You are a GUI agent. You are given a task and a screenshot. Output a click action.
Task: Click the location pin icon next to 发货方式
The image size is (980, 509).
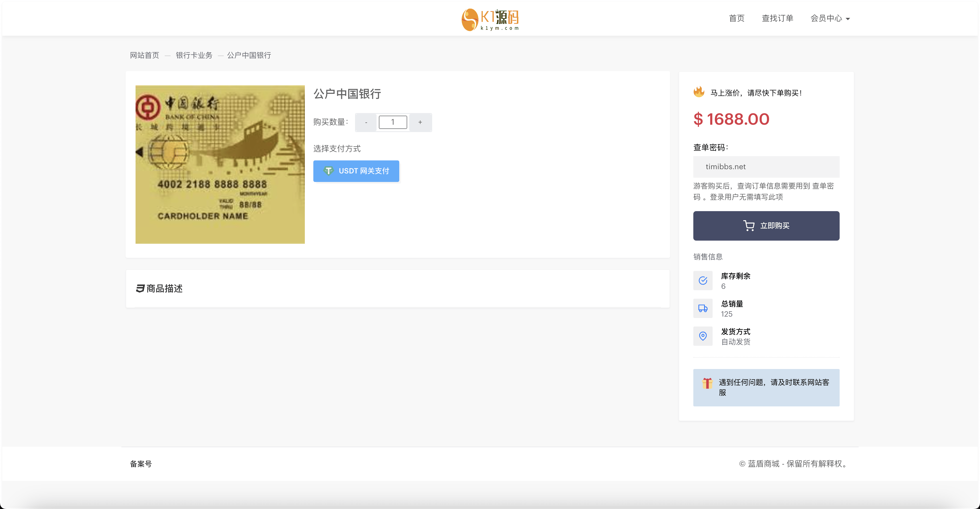pos(703,336)
